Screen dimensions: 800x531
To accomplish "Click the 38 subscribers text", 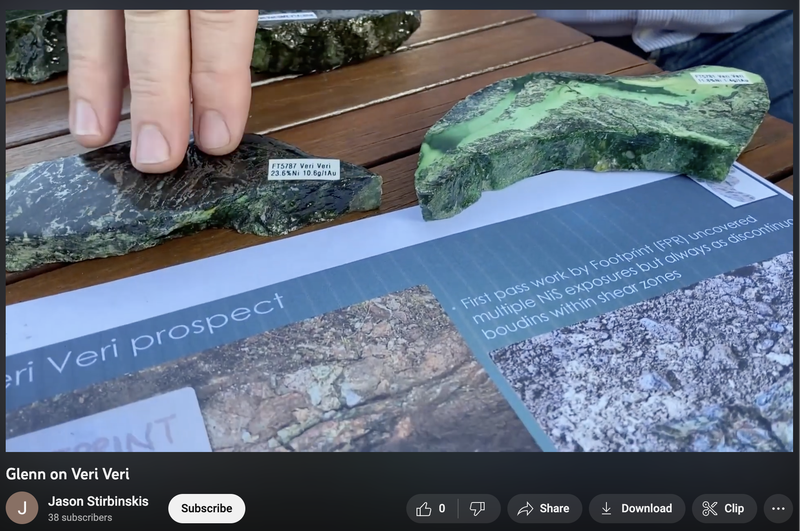I will pyautogui.click(x=80, y=517).
